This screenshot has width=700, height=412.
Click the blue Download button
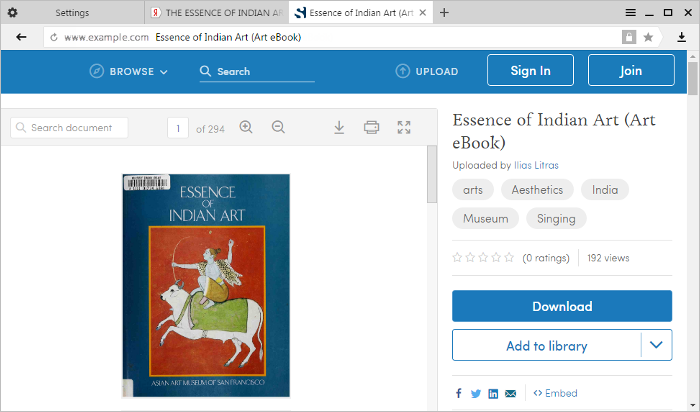pyautogui.click(x=562, y=306)
